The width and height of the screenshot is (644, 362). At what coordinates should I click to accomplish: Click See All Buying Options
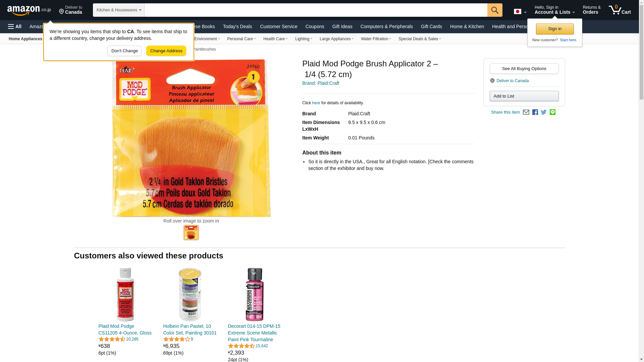click(524, 69)
